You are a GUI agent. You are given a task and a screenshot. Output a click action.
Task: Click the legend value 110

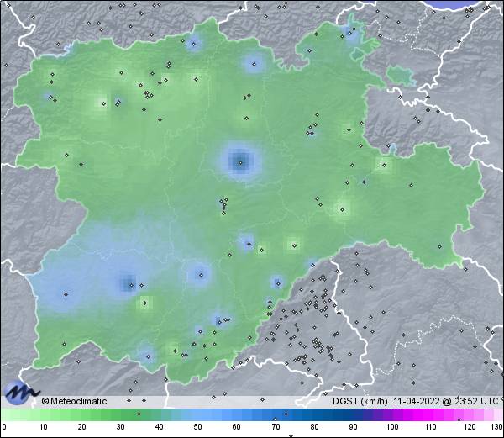tap(431, 427)
